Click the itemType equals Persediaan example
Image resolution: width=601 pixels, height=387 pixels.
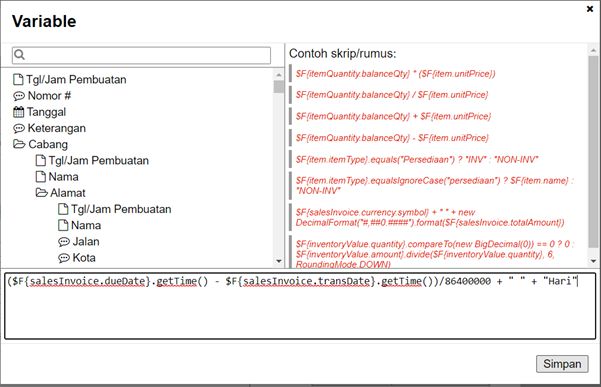pyautogui.click(x=417, y=159)
